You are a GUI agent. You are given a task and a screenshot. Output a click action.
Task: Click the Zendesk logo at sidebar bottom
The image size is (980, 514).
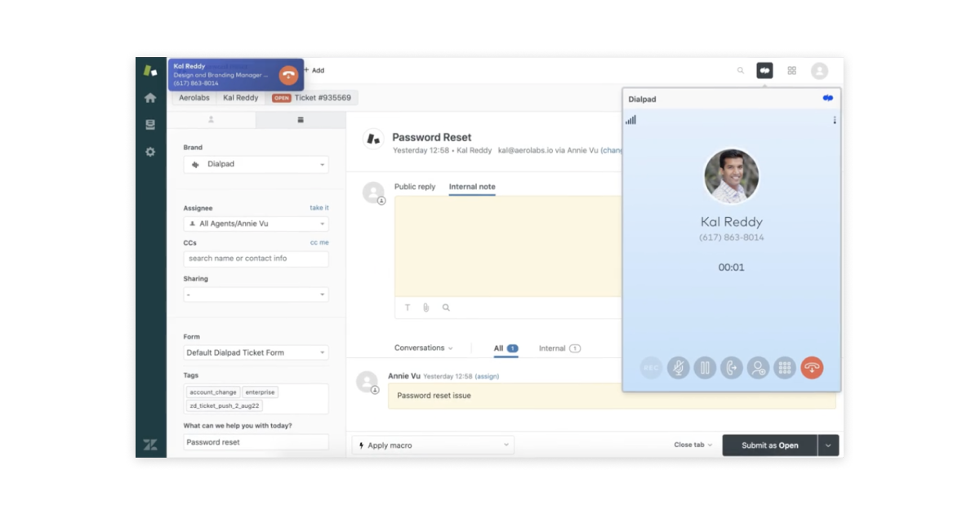[150, 445]
